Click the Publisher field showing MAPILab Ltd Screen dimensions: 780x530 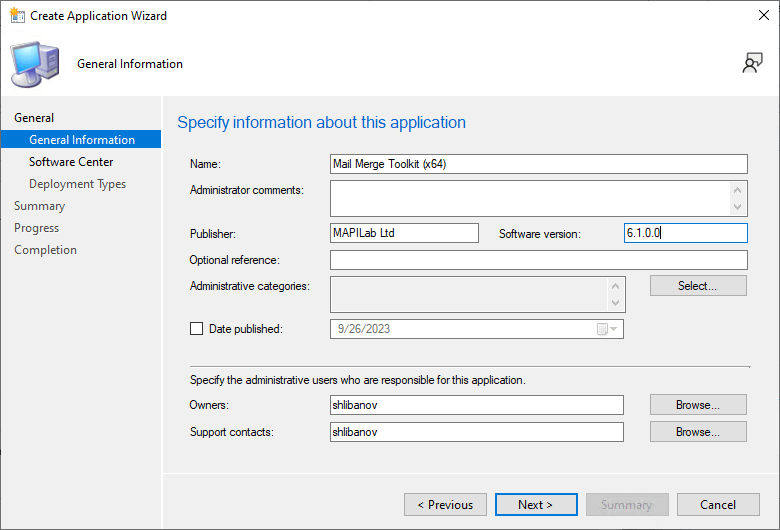pos(404,233)
